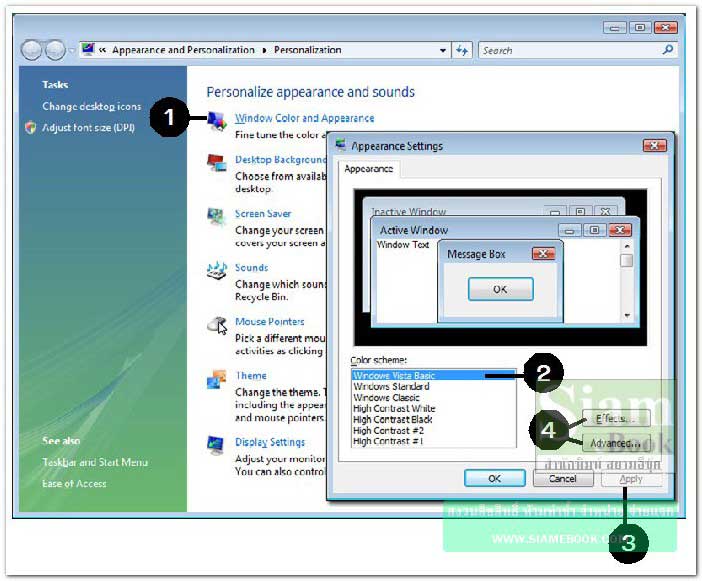This screenshot has height=581, width=702.
Task: Open the Display Settings link
Action: [270, 442]
